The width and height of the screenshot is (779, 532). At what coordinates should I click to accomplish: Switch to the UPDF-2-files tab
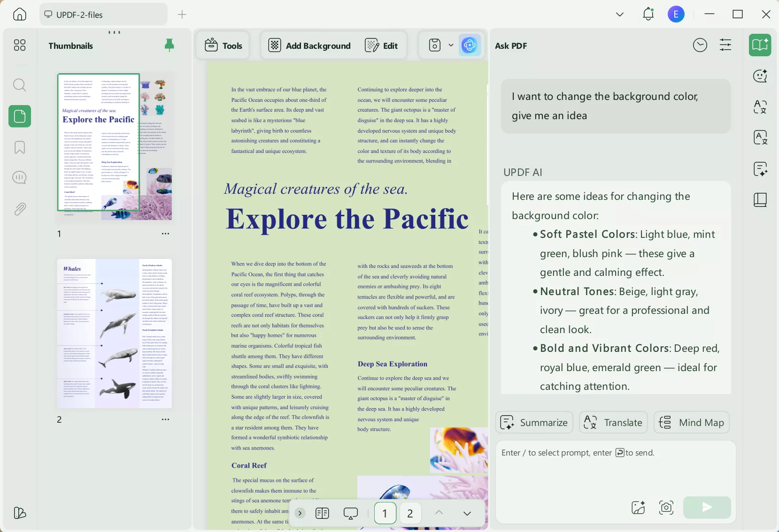click(x=103, y=15)
